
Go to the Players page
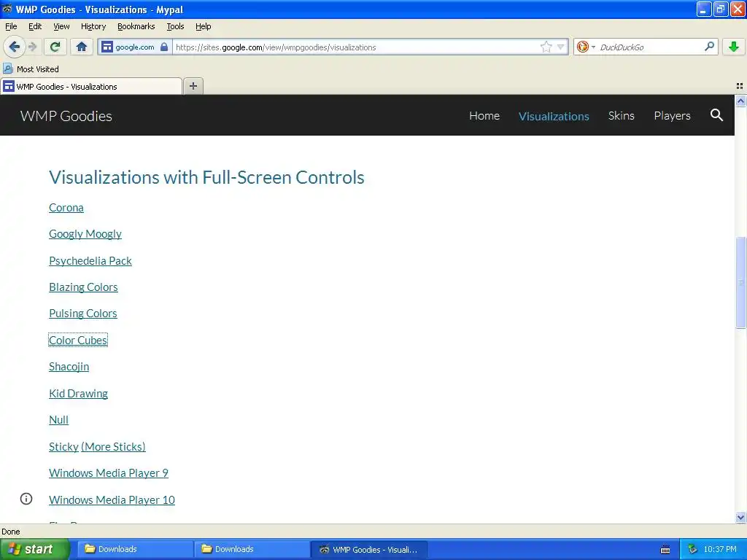coord(672,116)
